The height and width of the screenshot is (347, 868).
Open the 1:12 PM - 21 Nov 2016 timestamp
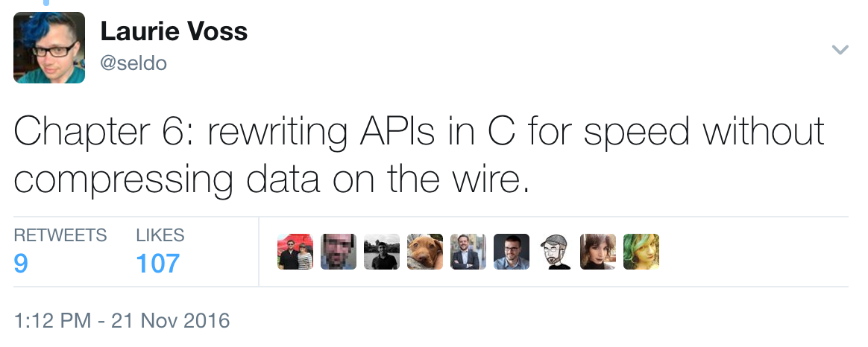pos(122,321)
